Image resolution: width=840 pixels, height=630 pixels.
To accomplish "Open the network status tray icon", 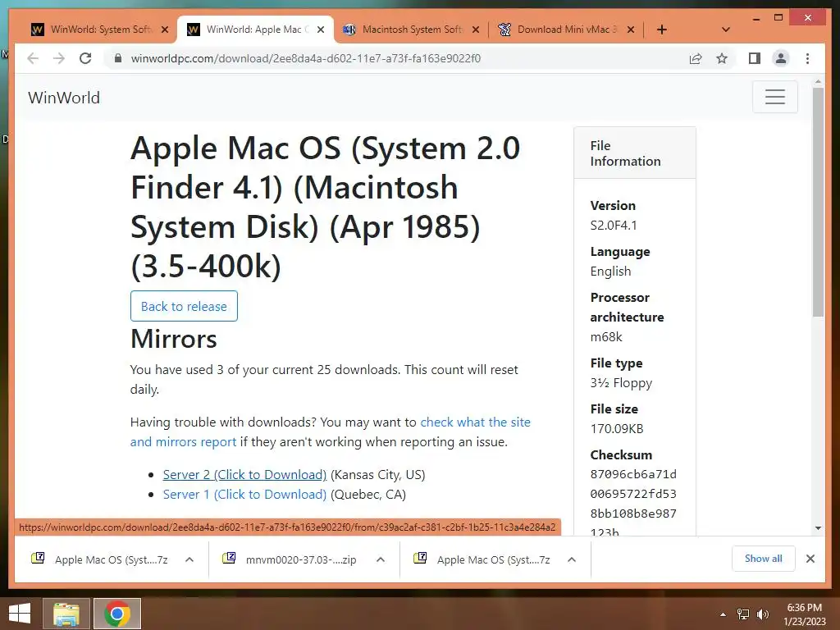I will click(743, 614).
